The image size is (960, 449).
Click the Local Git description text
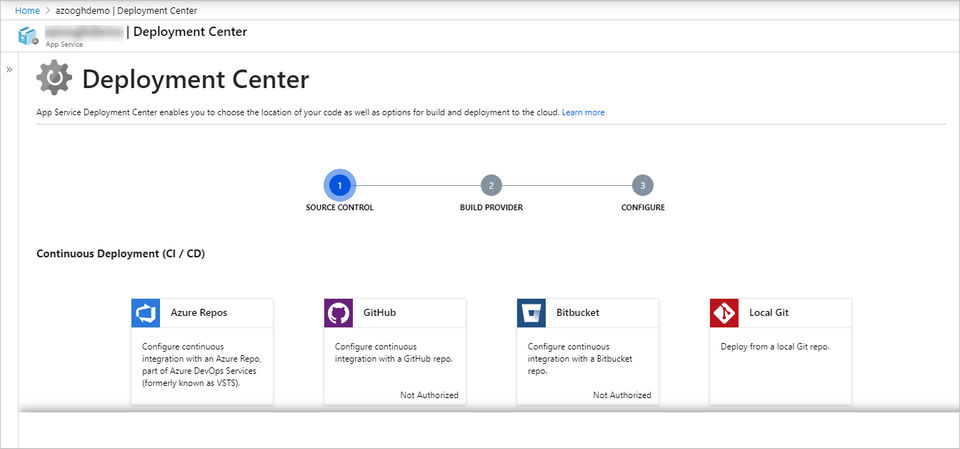775,347
